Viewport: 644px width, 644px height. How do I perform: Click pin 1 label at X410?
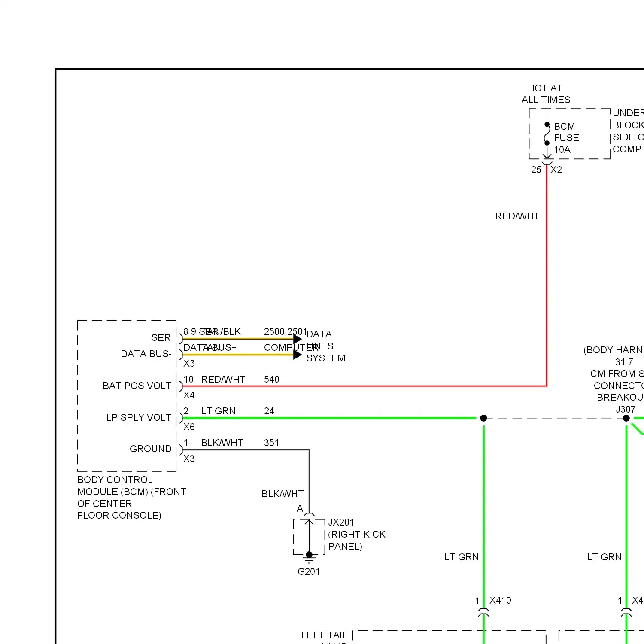477,601
